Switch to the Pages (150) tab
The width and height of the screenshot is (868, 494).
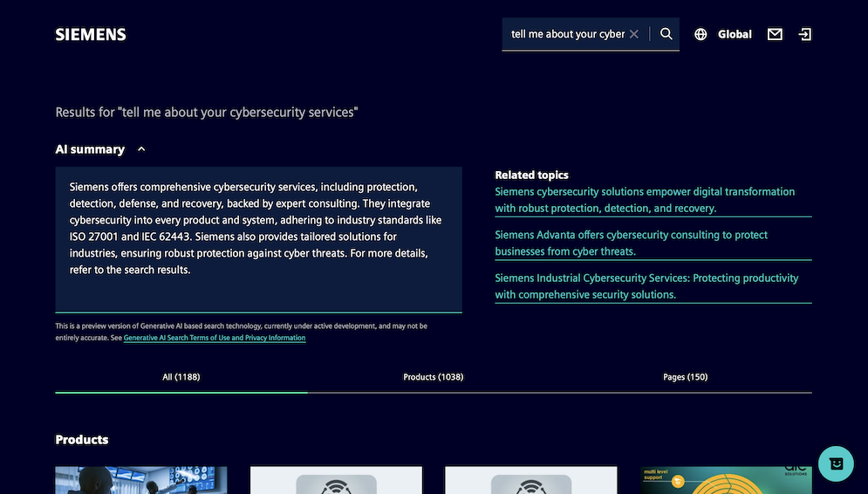[x=685, y=377]
